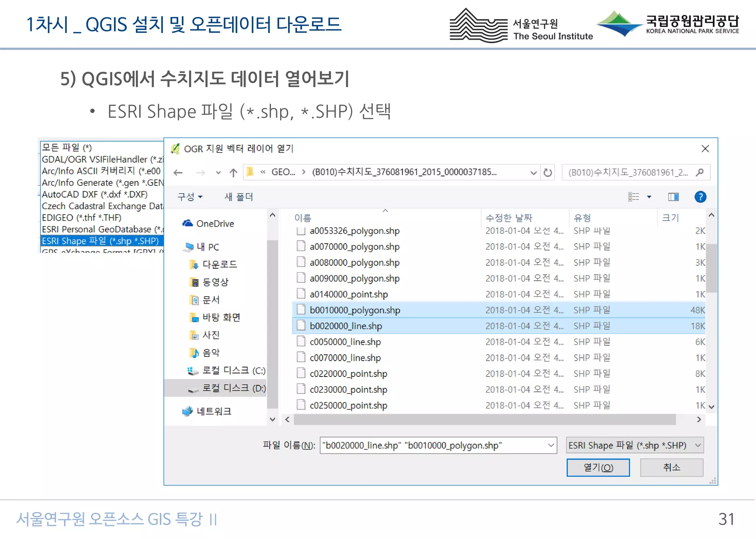Open the 음악 folder
Viewport: 756px width, 539px height.
click(205, 353)
